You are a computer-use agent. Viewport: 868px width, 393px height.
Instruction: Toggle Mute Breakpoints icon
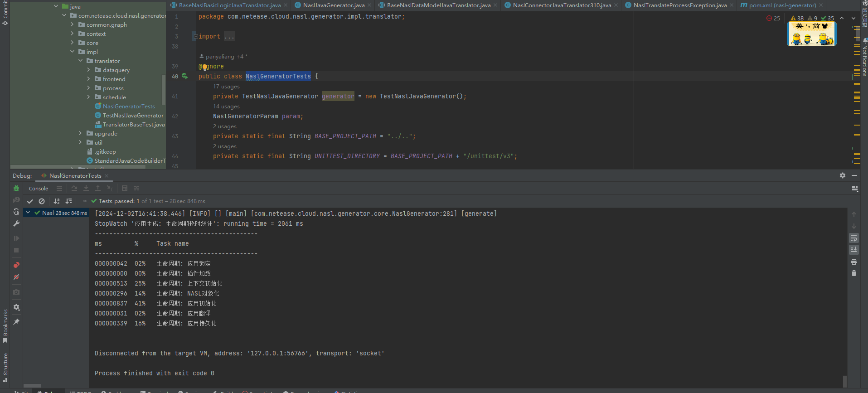coord(16,277)
